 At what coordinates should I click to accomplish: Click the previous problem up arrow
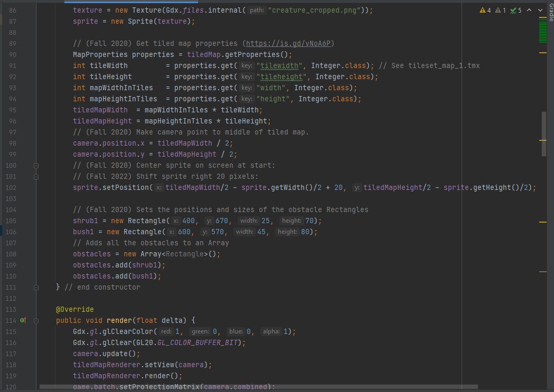coord(529,10)
